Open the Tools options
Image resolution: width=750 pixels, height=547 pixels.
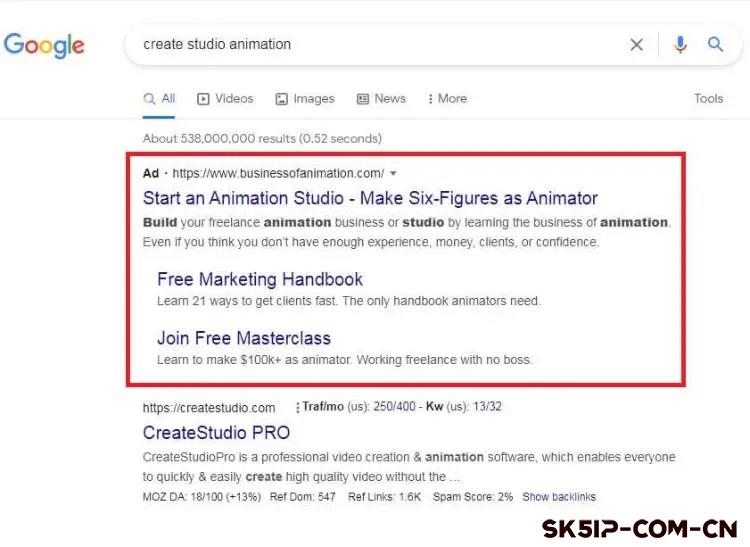[x=708, y=99]
